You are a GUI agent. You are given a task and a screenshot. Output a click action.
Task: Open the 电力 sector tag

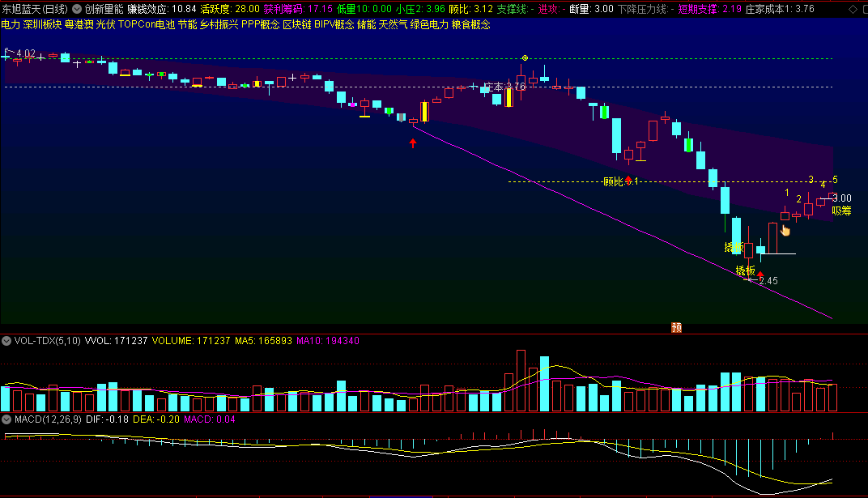(x=11, y=24)
